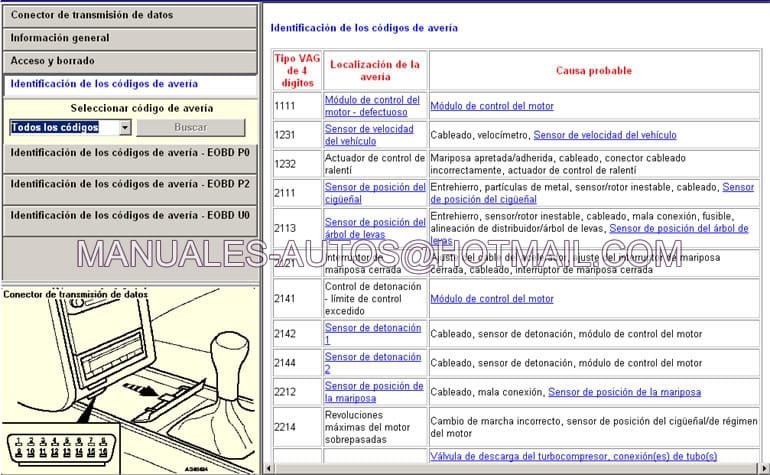Open 'Sensor de detonación 2' link
770x475 pixels.
(373, 363)
